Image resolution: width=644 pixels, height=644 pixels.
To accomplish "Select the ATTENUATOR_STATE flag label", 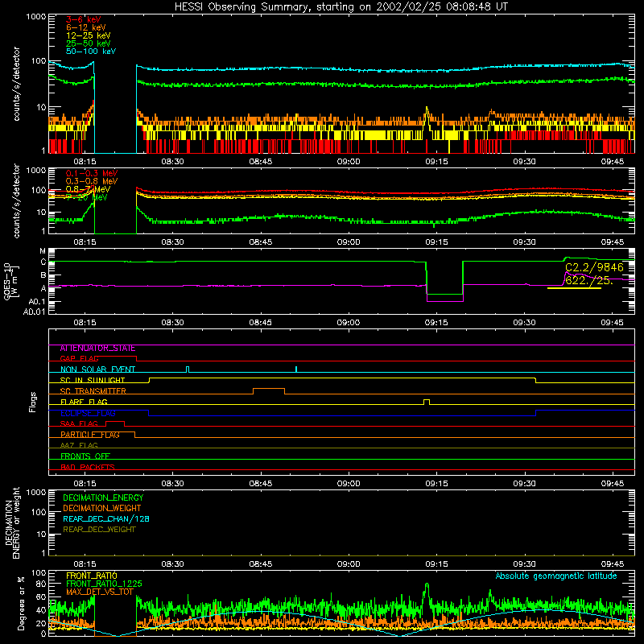I will [97, 349].
